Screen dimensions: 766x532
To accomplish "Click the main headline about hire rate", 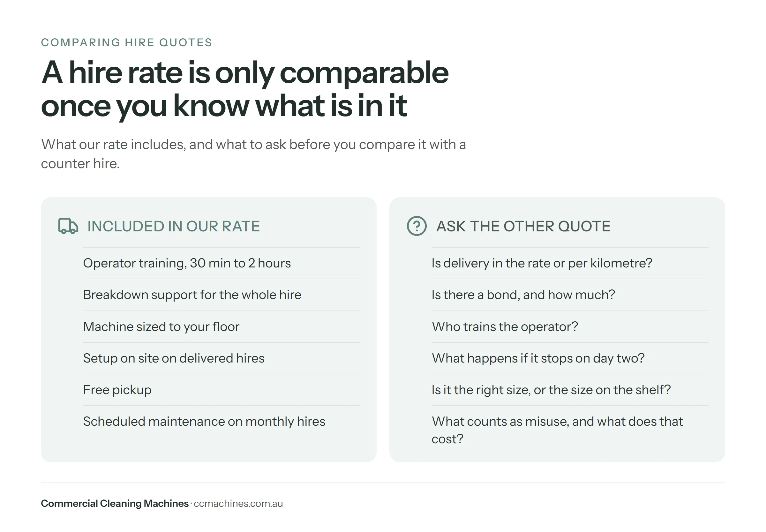I will 245,89.
